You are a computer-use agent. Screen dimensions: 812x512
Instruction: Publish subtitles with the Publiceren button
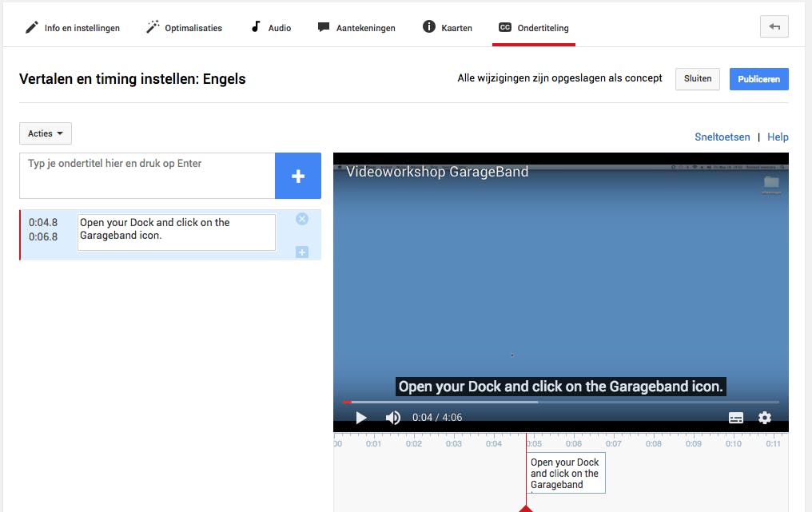pyautogui.click(x=758, y=79)
